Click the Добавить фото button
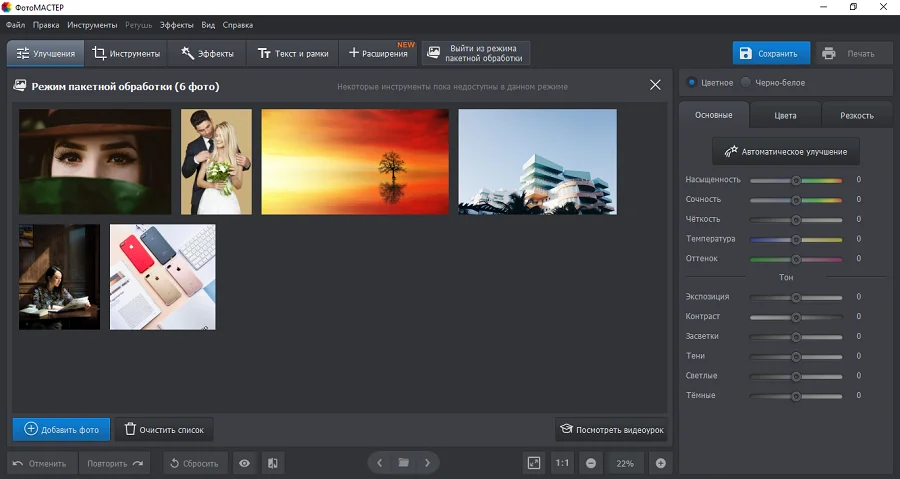 point(62,429)
